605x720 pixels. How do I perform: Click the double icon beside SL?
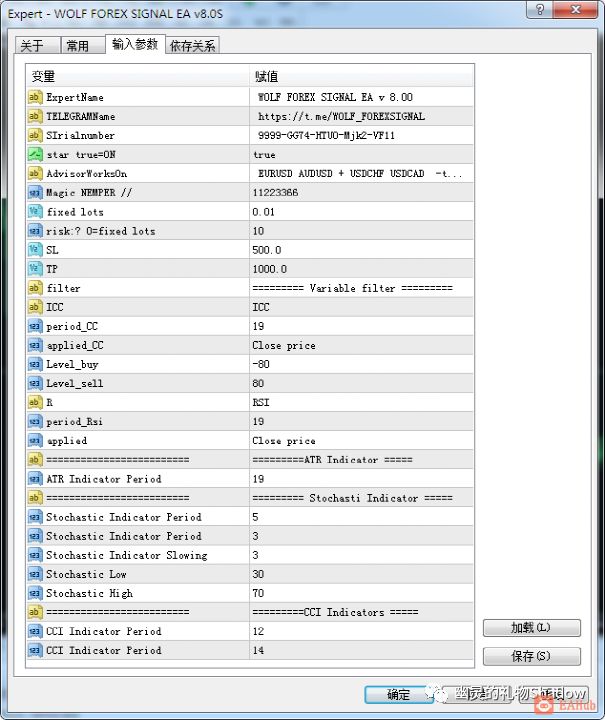coord(35,250)
